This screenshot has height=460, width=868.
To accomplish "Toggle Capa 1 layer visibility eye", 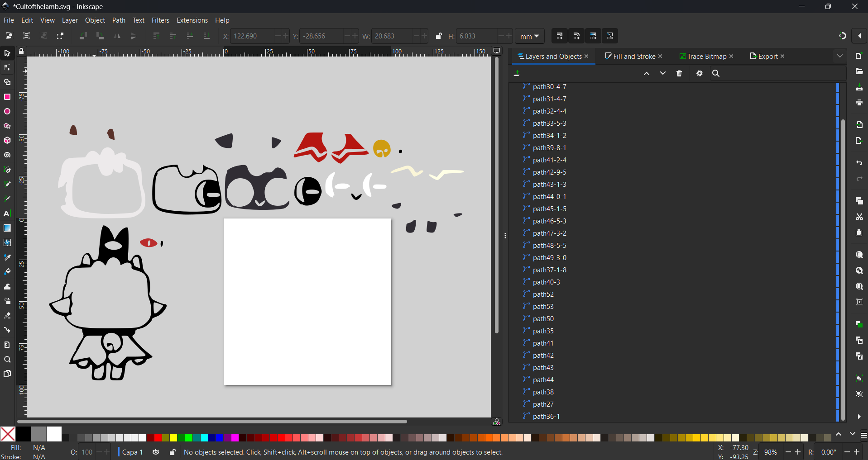I will 156,452.
